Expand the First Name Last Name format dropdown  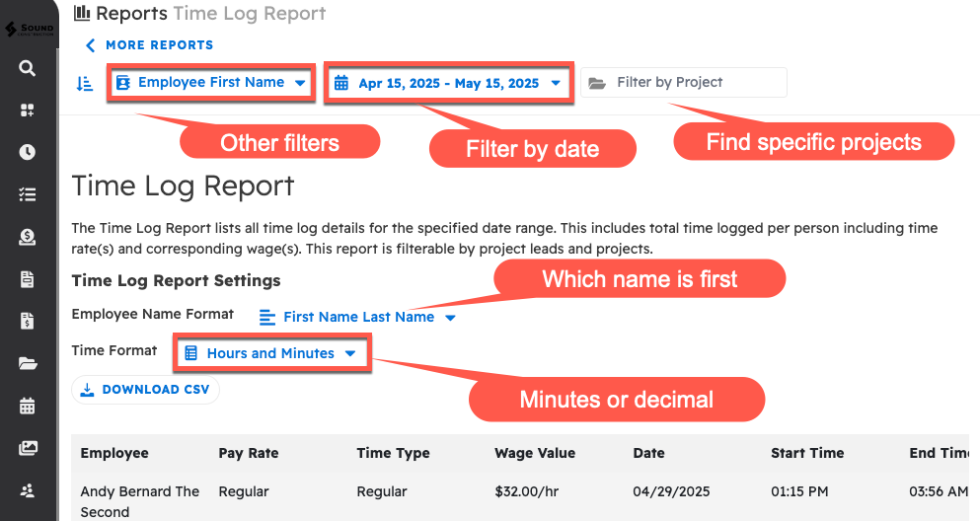[357, 317]
